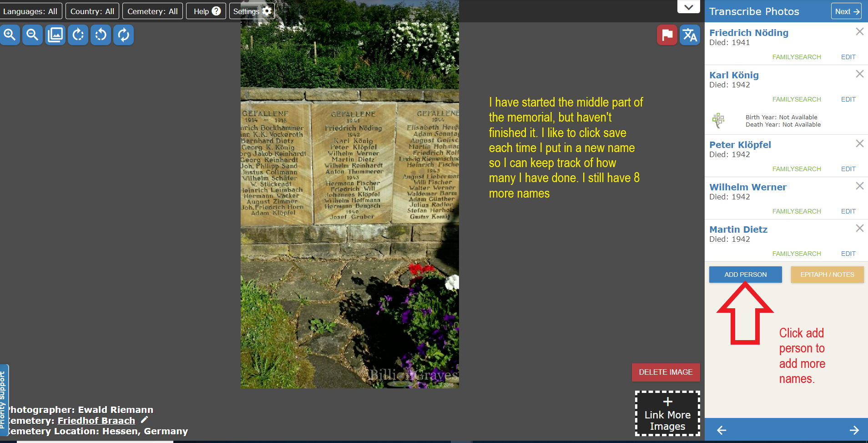
Task: Select the zoom out tool
Action: coord(32,35)
